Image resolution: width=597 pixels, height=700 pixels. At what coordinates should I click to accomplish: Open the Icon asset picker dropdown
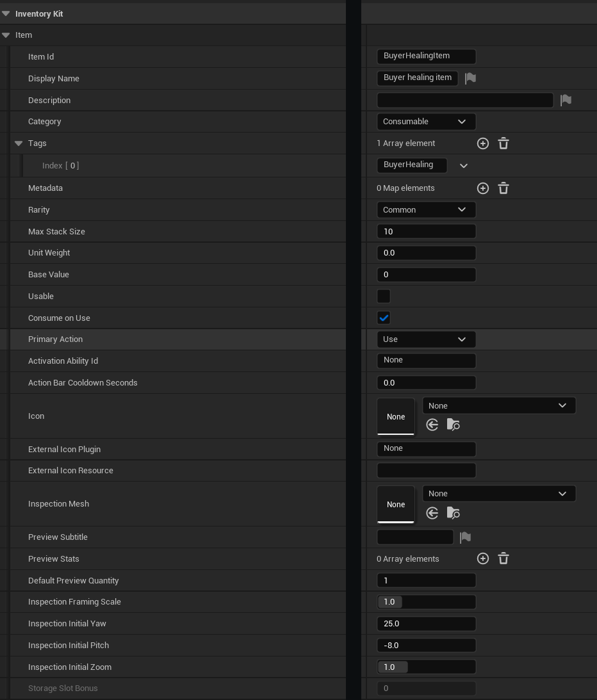(x=499, y=406)
